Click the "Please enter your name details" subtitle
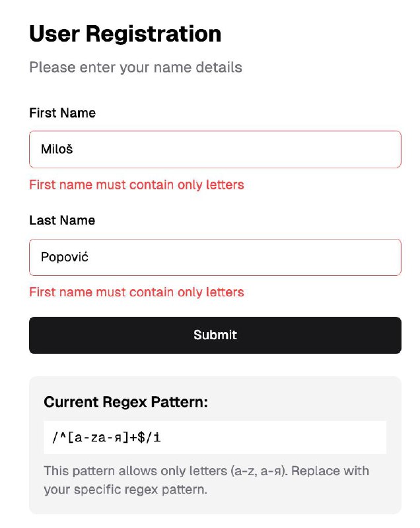This screenshot has height=528, width=420. (x=135, y=67)
